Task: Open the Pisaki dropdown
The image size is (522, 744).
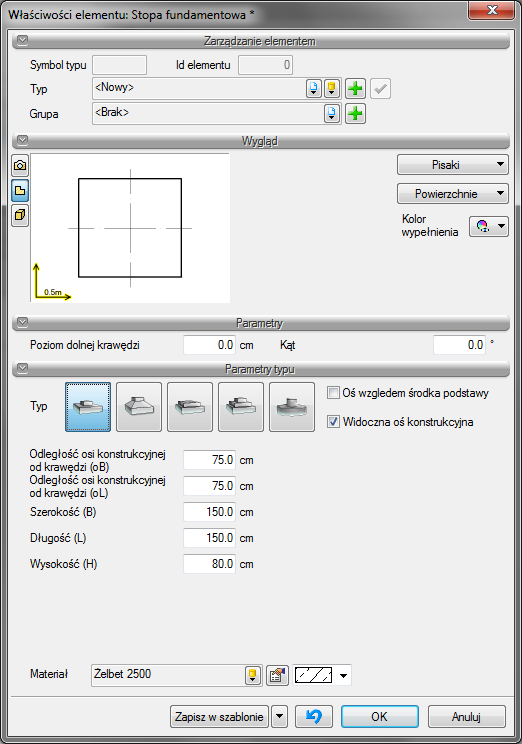Action: point(453,165)
